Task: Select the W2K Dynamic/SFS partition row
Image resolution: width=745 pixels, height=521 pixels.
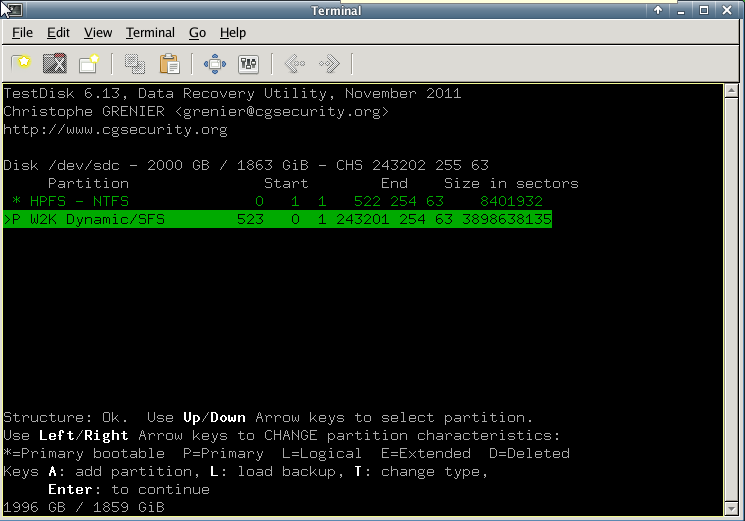Action: [277, 219]
